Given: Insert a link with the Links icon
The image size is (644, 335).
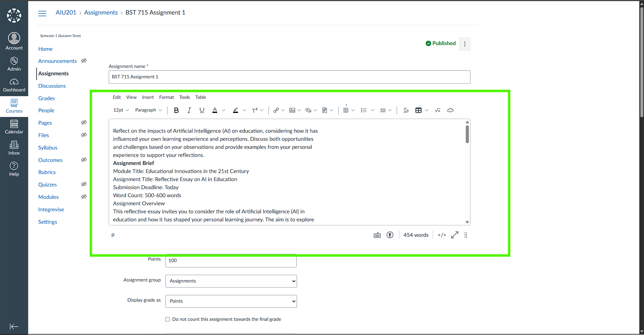Looking at the screenshot, I should point(276,110).
